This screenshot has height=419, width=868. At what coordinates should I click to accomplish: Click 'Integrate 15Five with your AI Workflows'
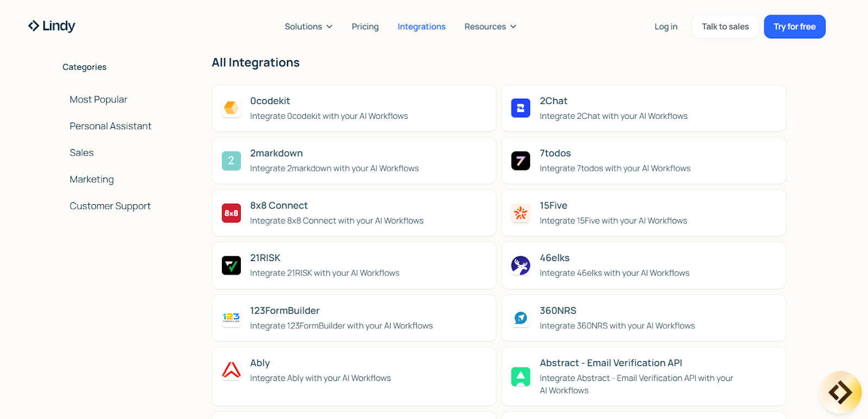(x=614, y=221)
